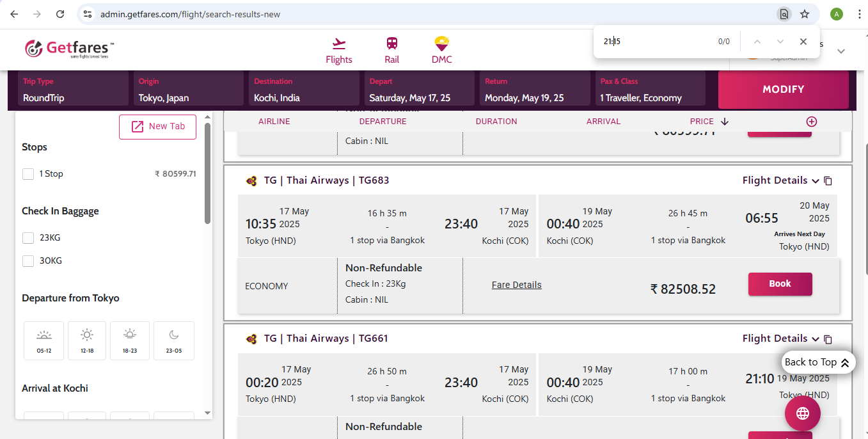Click the plus circle icon in column header
The image size is (868, 439).
click(x=811, y=122)
